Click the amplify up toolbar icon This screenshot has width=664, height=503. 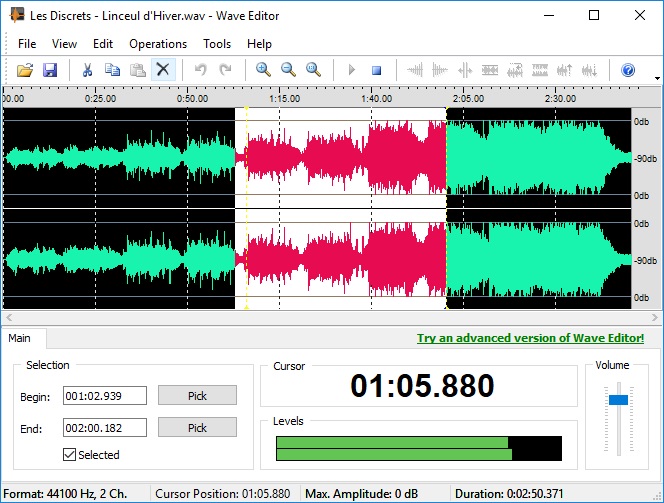(x=564, y=70)
